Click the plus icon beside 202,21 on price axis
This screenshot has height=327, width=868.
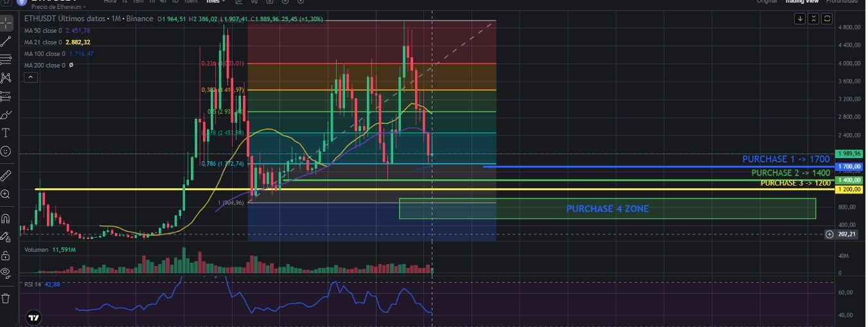[830, 234]
